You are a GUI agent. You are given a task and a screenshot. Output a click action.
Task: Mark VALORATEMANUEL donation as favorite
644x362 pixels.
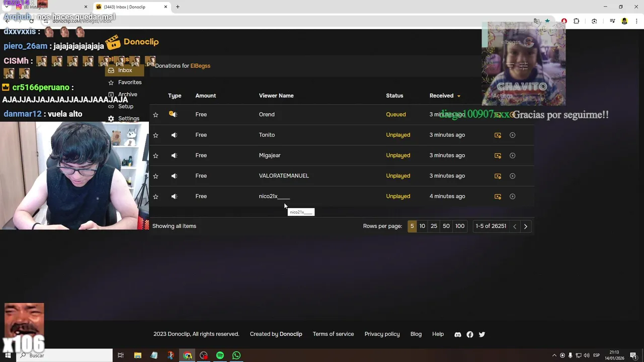(155, 176)
